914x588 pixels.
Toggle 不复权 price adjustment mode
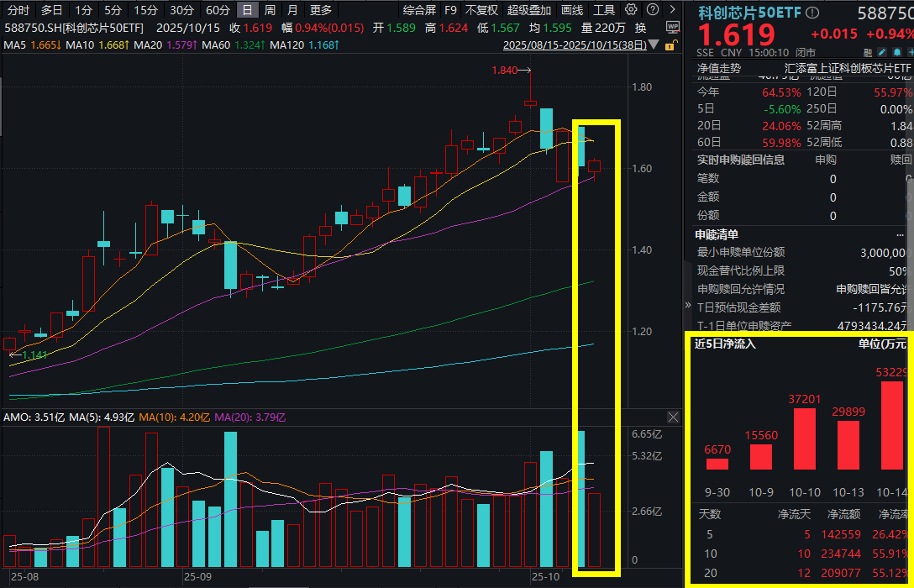coord(481,10)
